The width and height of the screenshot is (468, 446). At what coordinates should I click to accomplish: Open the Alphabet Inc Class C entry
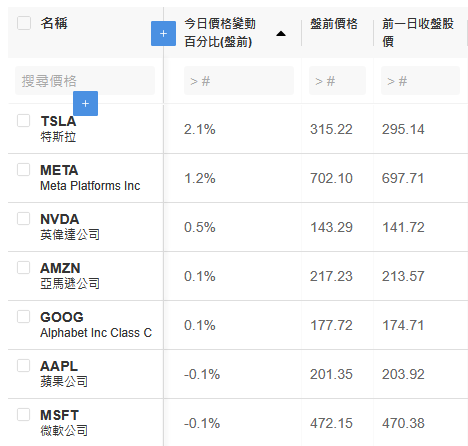(x=96, y=333)
